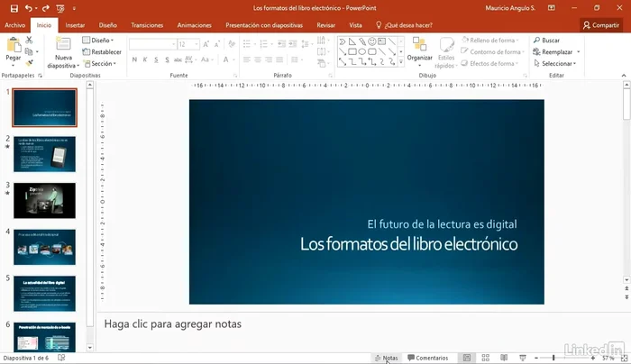Viewport: 631px width, 364px height.
Task: Click the Copy icon
Action: click(29, 51)
